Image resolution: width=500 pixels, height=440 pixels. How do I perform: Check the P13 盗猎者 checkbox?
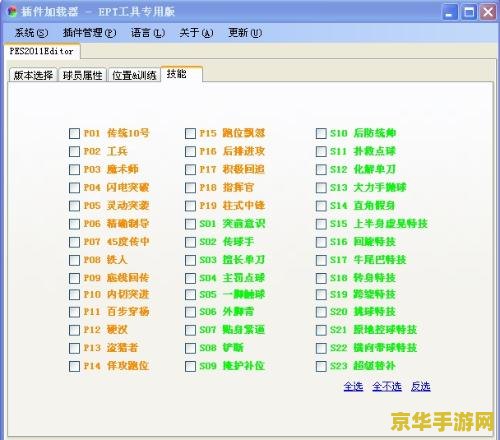(74, 348)
